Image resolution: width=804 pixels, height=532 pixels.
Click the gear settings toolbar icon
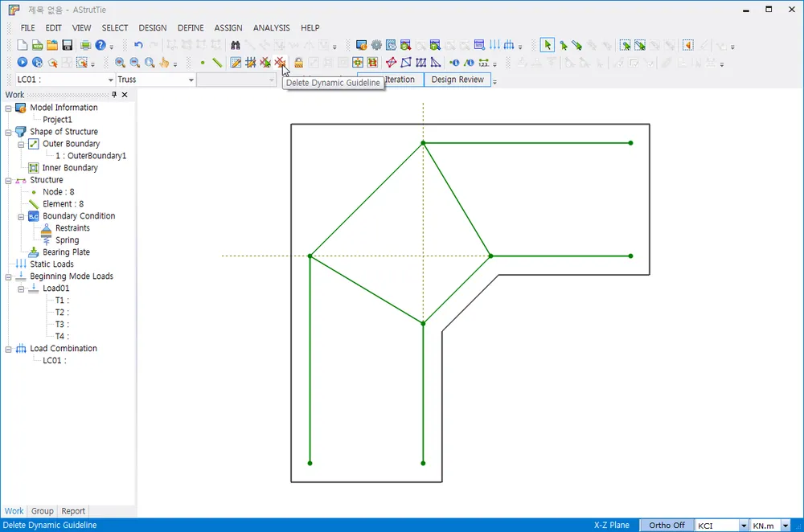[376, 45]
